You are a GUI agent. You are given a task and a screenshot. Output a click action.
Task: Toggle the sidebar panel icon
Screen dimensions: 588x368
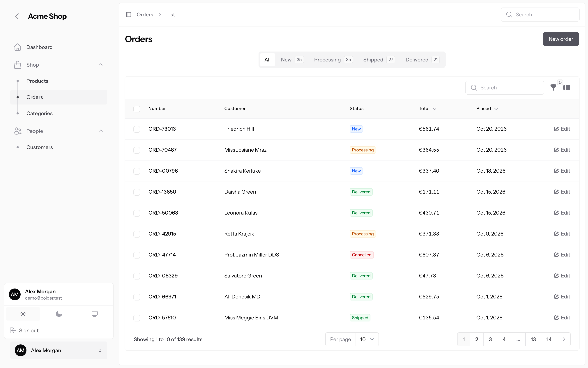pos(129,15)
